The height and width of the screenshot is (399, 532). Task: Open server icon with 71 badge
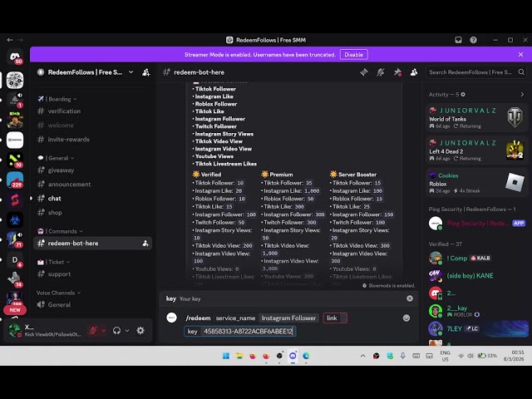[x=15, y=239]
